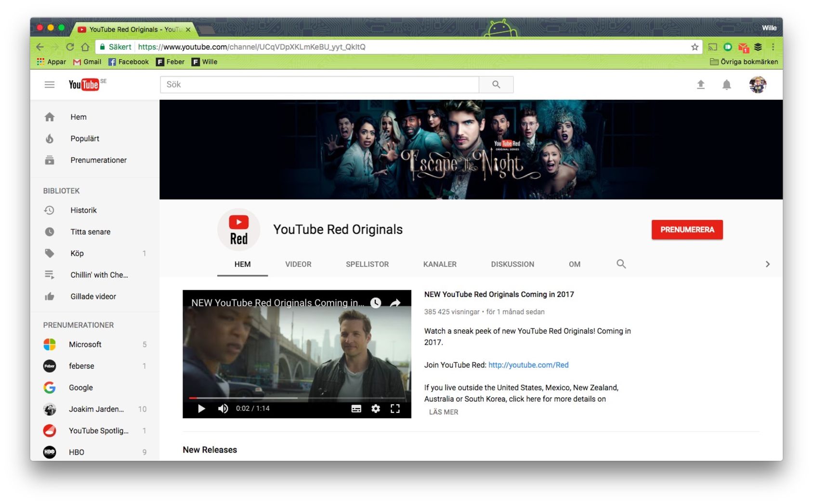Click the Watch later clock on video
Screen dimensions: 813x504
(376, 302)
